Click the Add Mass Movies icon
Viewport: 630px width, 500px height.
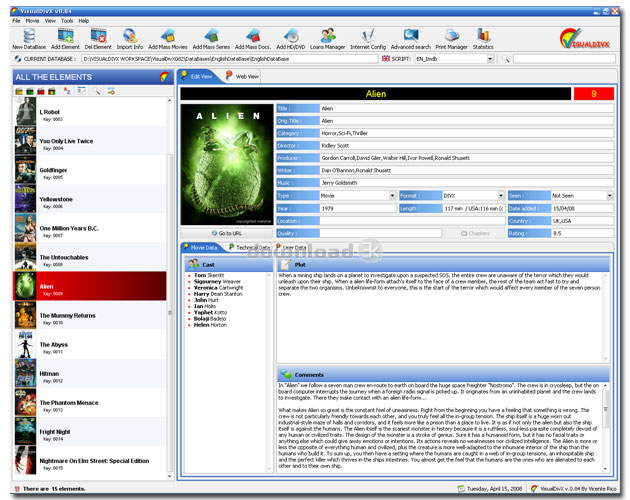tap(168, 39)
